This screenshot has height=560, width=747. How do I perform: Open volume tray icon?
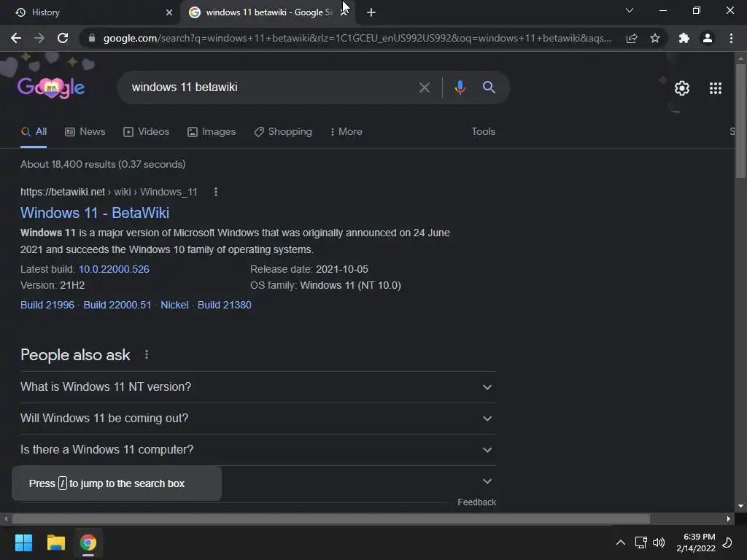(x=659, y=542)
